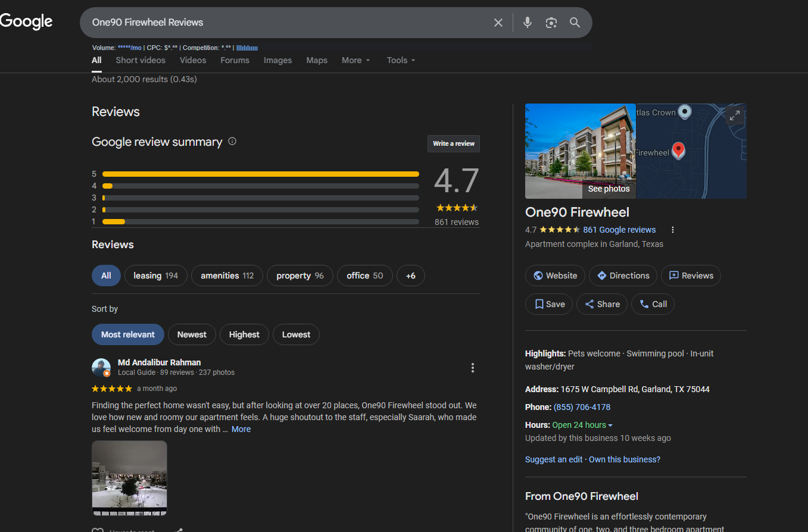
Task: Sort reviews by Lowest rating
Action: 296,334
